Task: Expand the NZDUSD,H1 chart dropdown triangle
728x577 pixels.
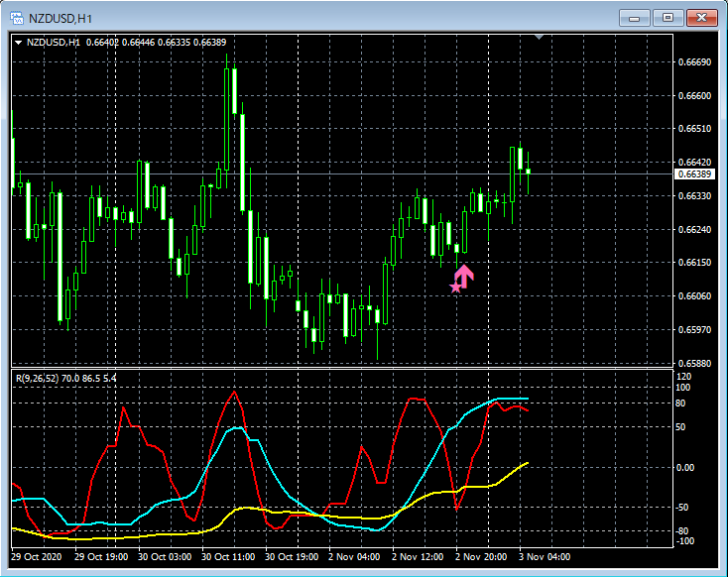Action: pos(19,43)
